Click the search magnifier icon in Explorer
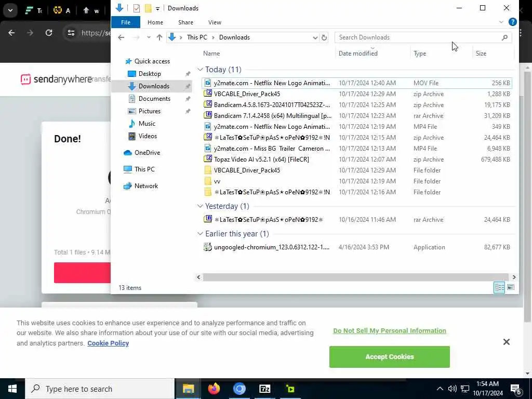Viewport: 532px width, 399px height. click(505, 37)
